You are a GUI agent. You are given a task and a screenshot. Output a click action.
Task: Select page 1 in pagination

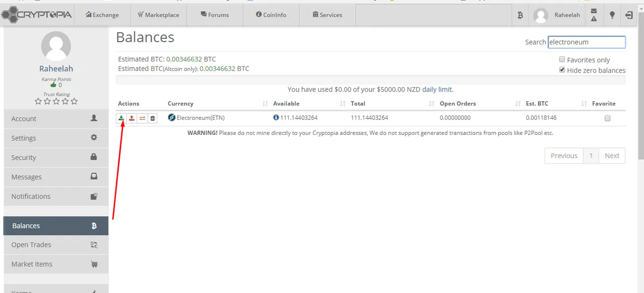point(591,156)
